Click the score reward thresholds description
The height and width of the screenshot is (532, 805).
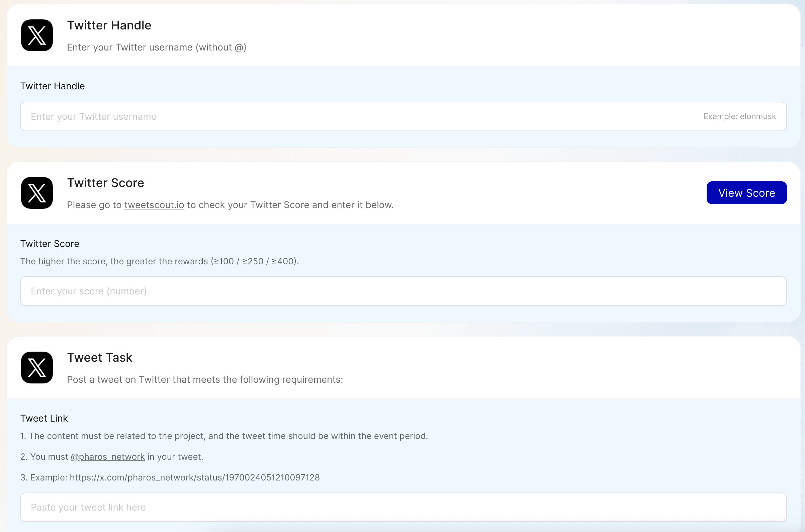coord(160,261)
